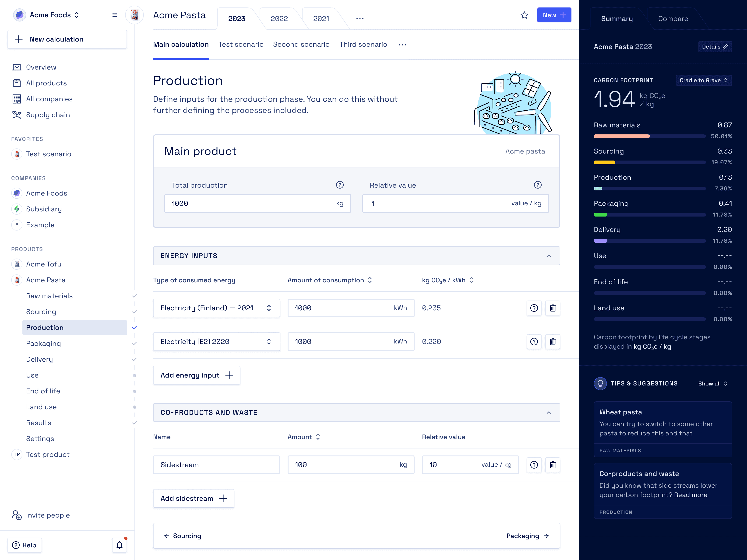Open the Supply chain page
The image size is (747, 560).
pos(48,115)
